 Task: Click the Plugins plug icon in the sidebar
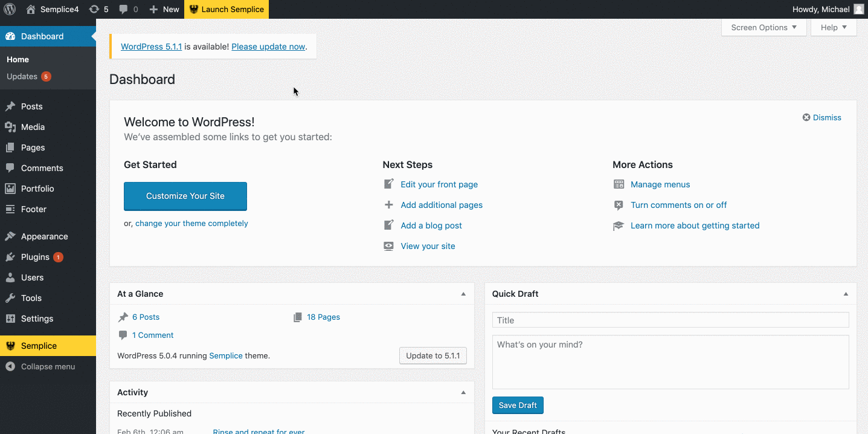10,257
